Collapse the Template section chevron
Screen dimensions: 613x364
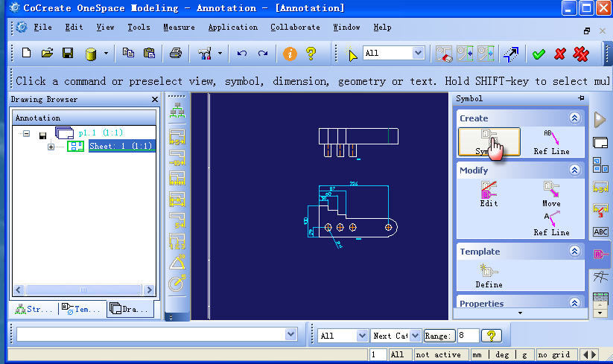click(x=574, y=251)
